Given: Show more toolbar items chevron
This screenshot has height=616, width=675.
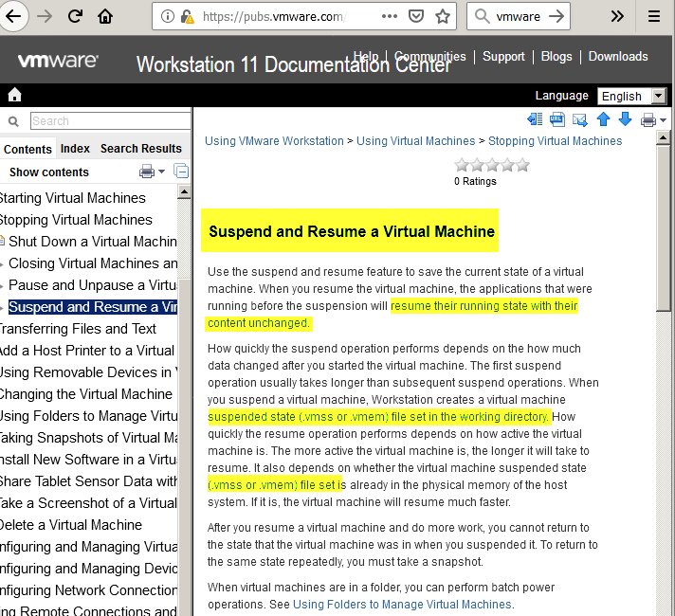Looking at the screenshot, I should tap(617, 16).
